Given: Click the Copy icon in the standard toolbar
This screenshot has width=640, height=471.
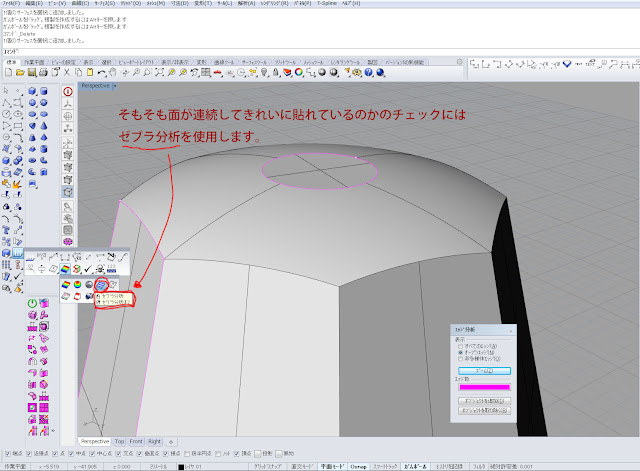Looking at the screenshot, I should 78,73.
